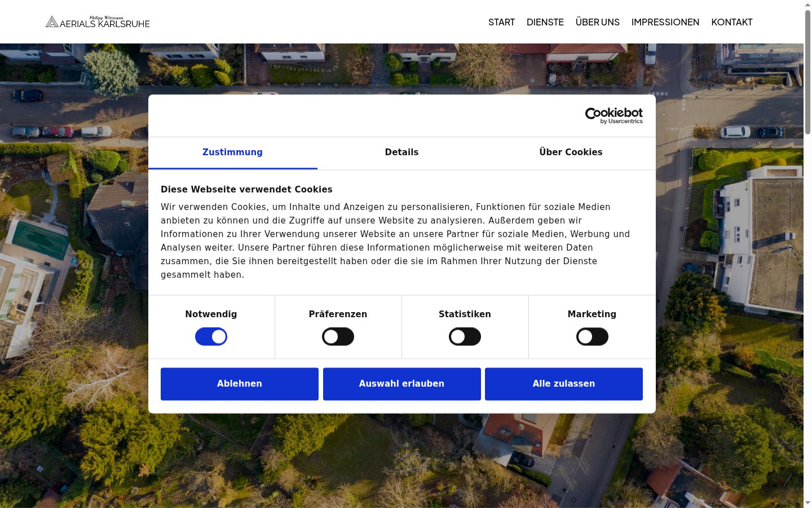Screen dimensions: 812x508
Task: Toggle the Notwendig cookies switch
Action: (211, 337)
